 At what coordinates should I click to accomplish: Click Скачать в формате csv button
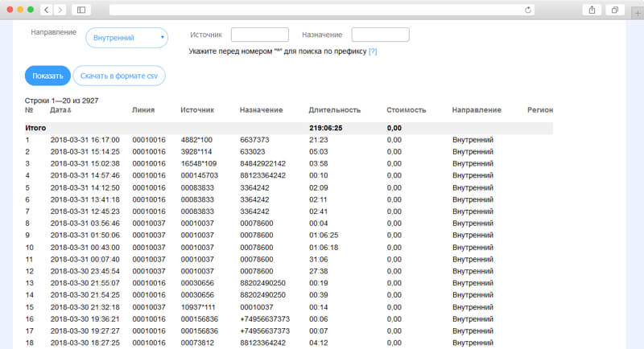click(x=119, y=76)
